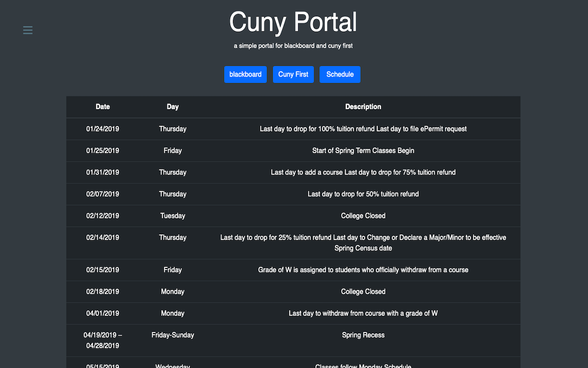Click the Tuesday day cell
This screenshot has width=588, height=368.
click(173, 216)
